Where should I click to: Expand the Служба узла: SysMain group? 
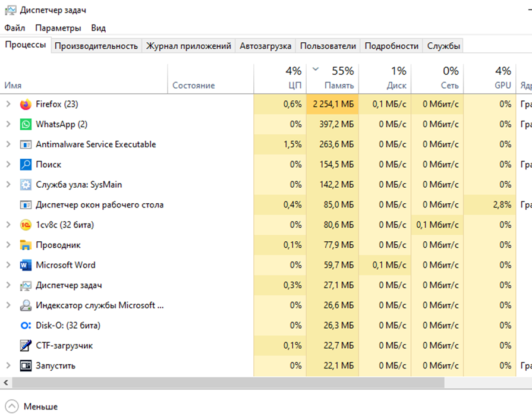click(8, 185)
